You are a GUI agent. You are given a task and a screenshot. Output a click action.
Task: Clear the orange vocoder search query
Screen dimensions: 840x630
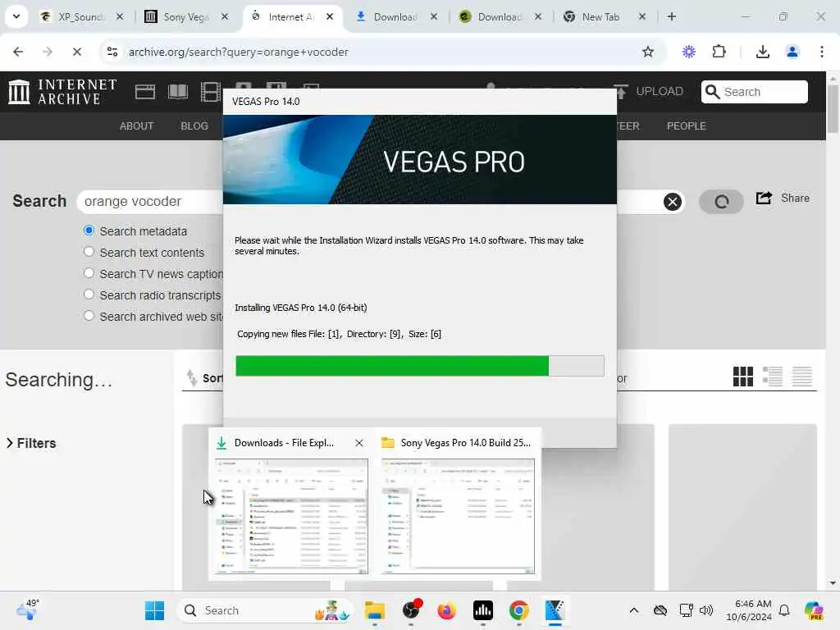673,202
